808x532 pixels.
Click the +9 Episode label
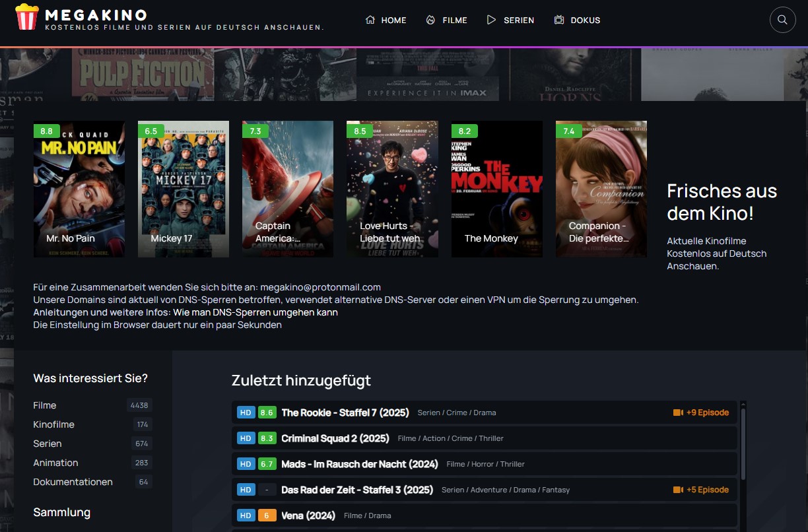pos(708,413)
